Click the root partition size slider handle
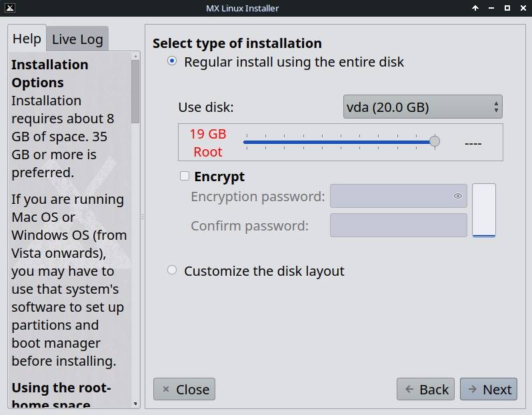532x415 pixels. 435,141
